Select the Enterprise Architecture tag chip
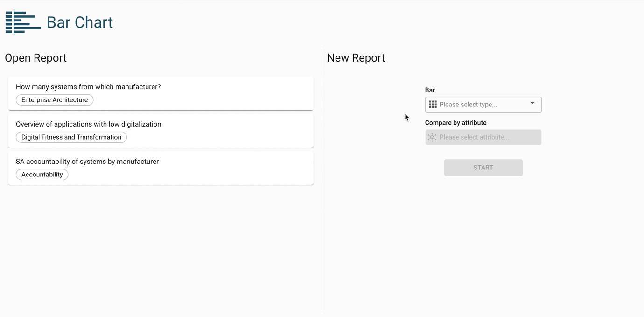Image resolution: width=644 pixels, height=317 pixels. pyautogui.click(x=55, y=100)
